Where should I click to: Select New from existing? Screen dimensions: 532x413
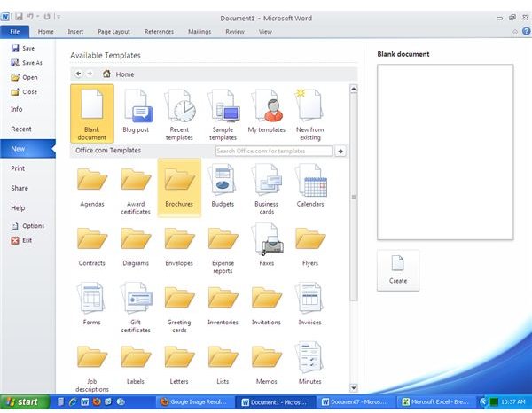click(309, 113)
